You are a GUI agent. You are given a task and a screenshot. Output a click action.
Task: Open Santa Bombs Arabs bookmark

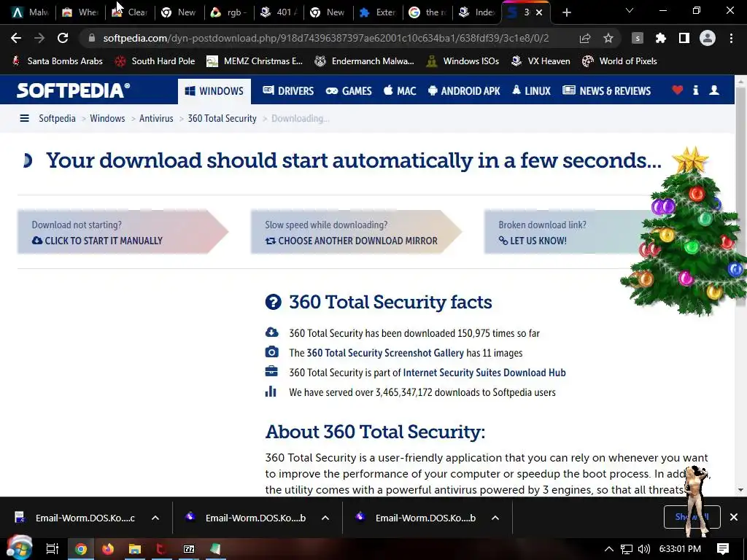(x=57, y=61)
